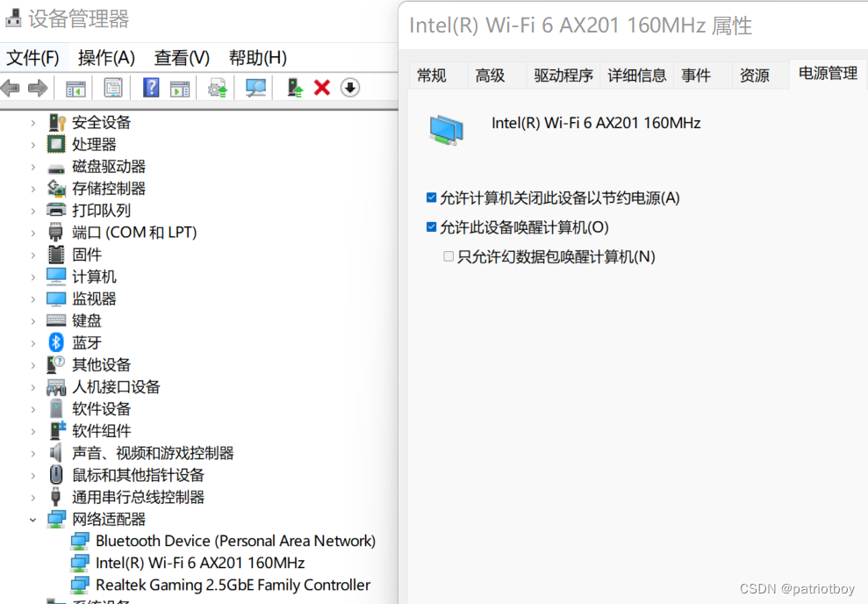Expand the 计算机 tree node
The image size is (868, 604).
[33, 277]
